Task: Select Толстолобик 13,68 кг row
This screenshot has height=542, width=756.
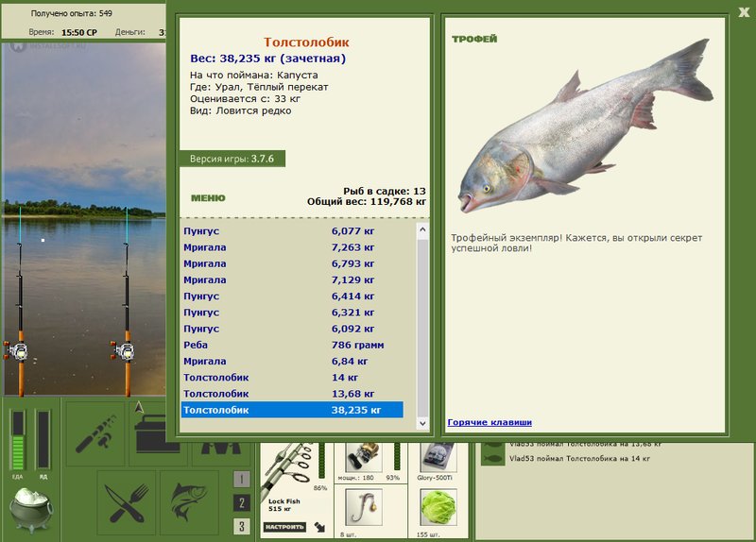Action: pyautogui.click(x=293, y=394)
